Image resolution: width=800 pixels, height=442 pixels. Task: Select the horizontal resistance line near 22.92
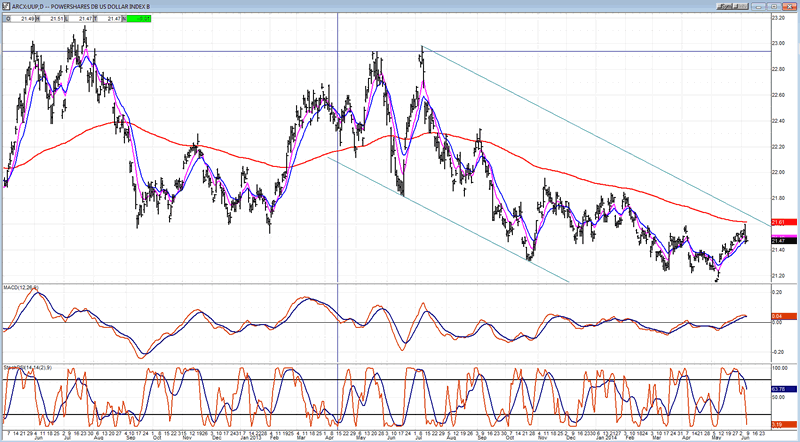coord(200,51)
